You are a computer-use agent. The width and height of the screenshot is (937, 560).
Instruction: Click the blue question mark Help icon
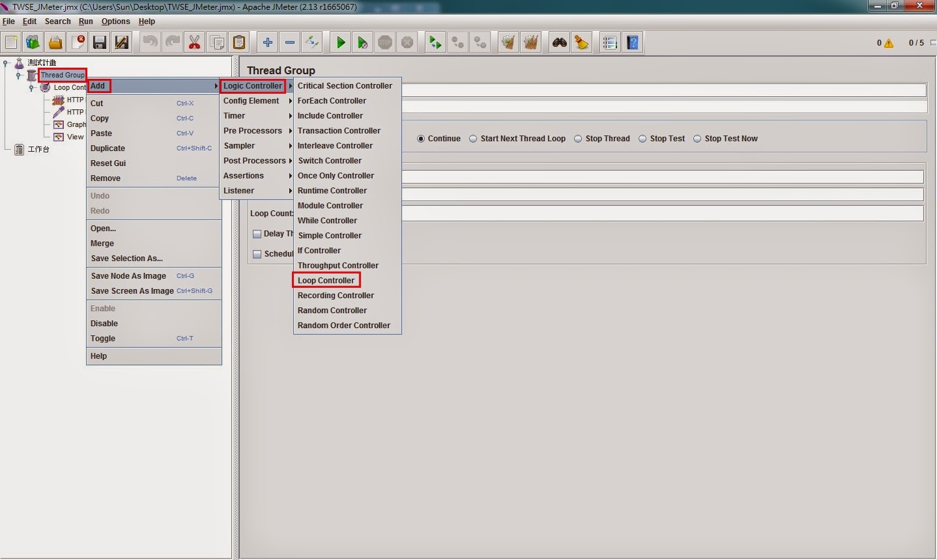(633, 43)
